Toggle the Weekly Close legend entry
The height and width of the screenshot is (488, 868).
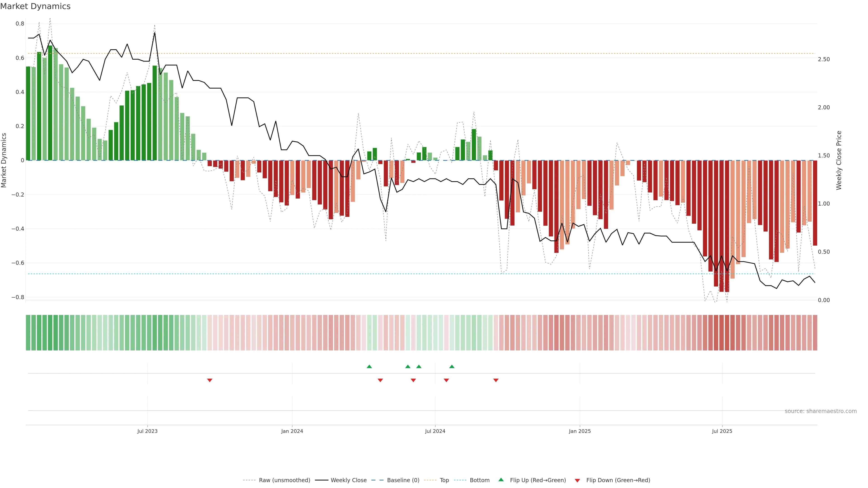348,480
